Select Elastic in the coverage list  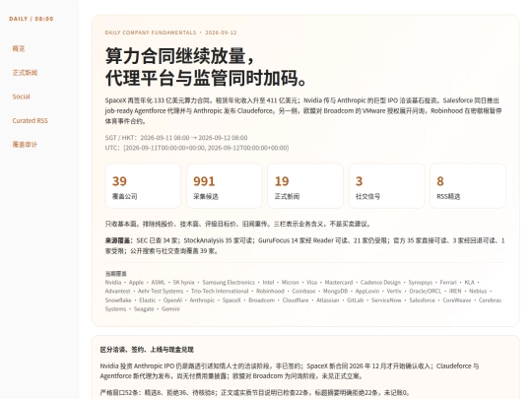pos(147,300)
